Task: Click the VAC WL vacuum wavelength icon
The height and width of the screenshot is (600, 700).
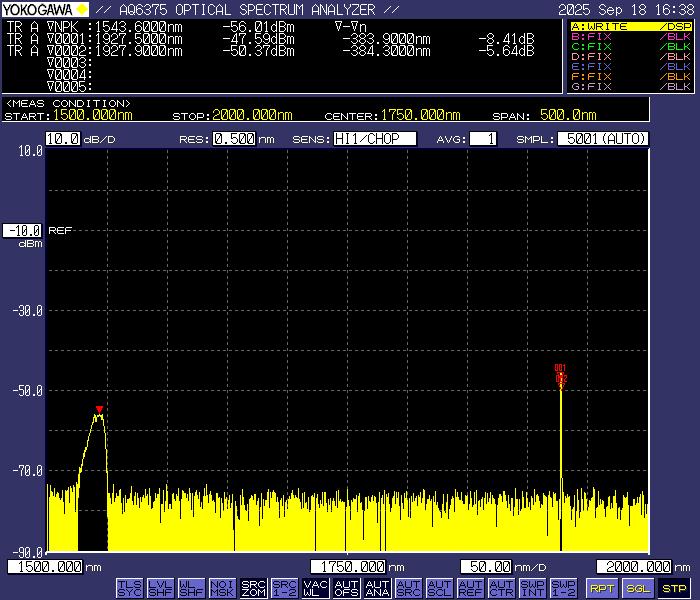Action: point(316,587)
